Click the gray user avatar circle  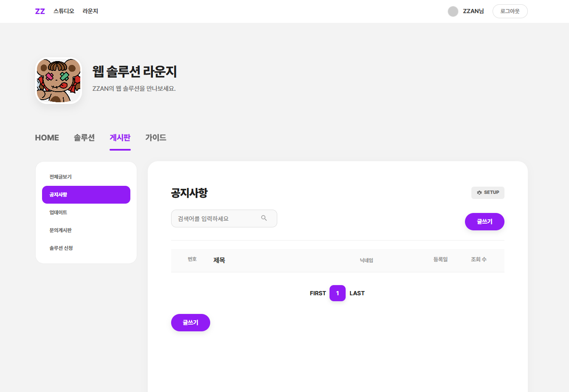453,11
